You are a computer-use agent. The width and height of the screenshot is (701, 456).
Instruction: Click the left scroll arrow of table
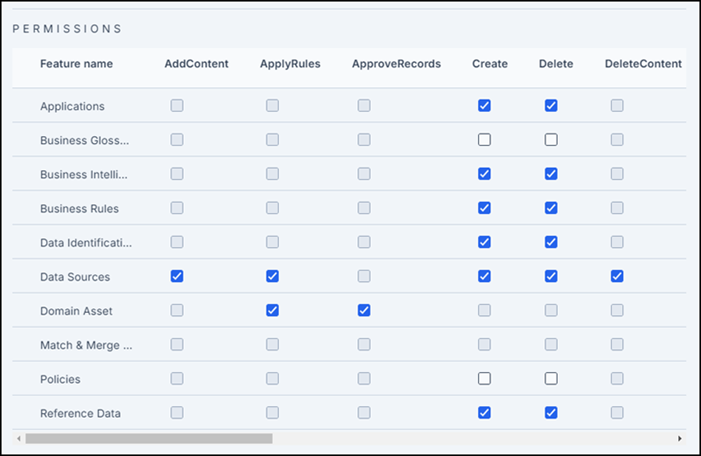pyautogui.click(x=19, y=439)
